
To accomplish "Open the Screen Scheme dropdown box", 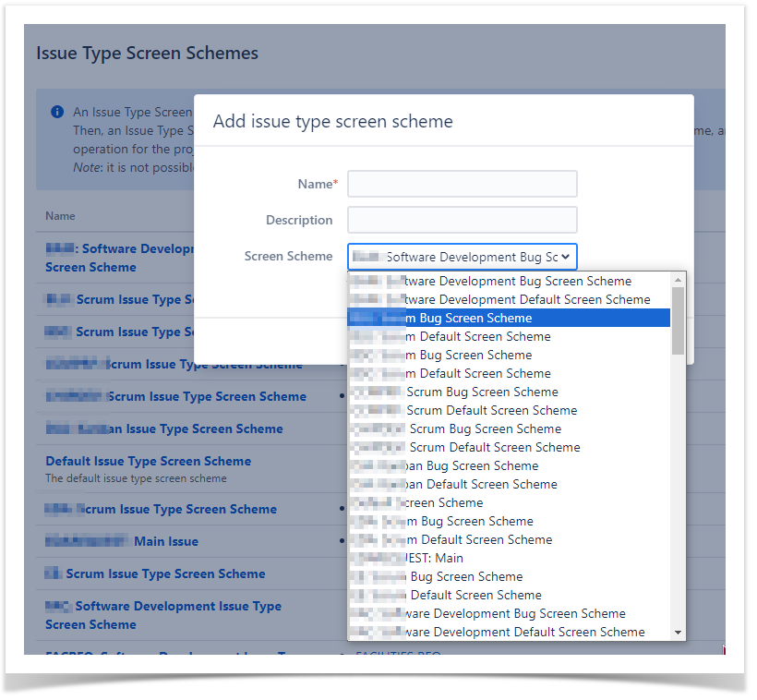I will [x=462, y=257].
